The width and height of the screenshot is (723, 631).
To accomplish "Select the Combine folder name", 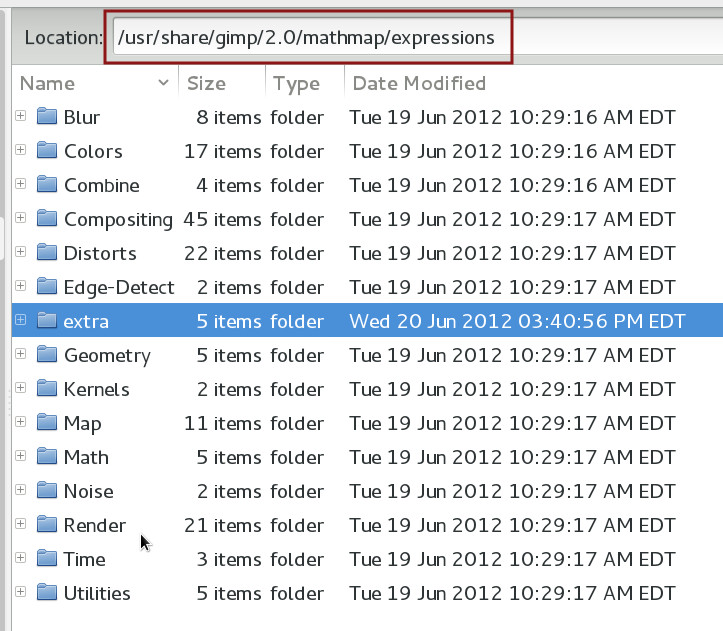I will point(101,185).
